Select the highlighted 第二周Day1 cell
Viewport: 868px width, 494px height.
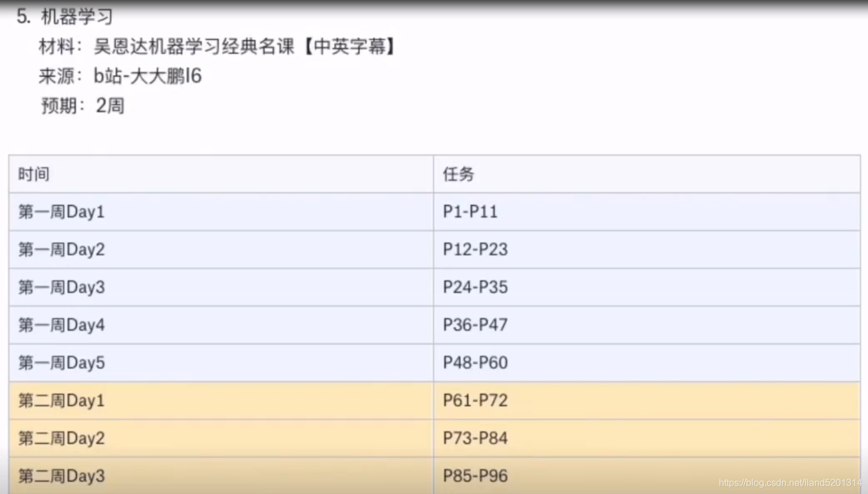[221, 400]
